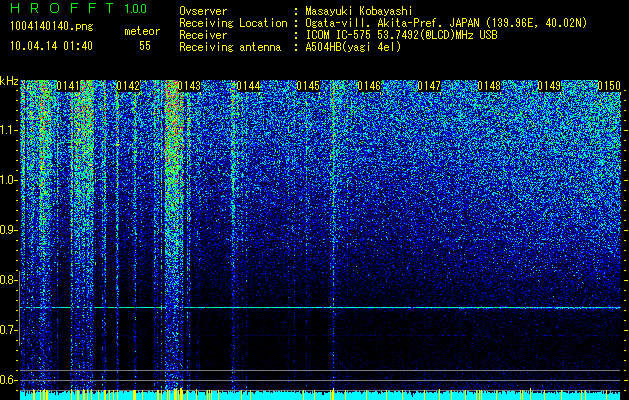This screenshot has height=400, width=629.
Task: Click the 0150 time marker
Action: tap(609, 86)
